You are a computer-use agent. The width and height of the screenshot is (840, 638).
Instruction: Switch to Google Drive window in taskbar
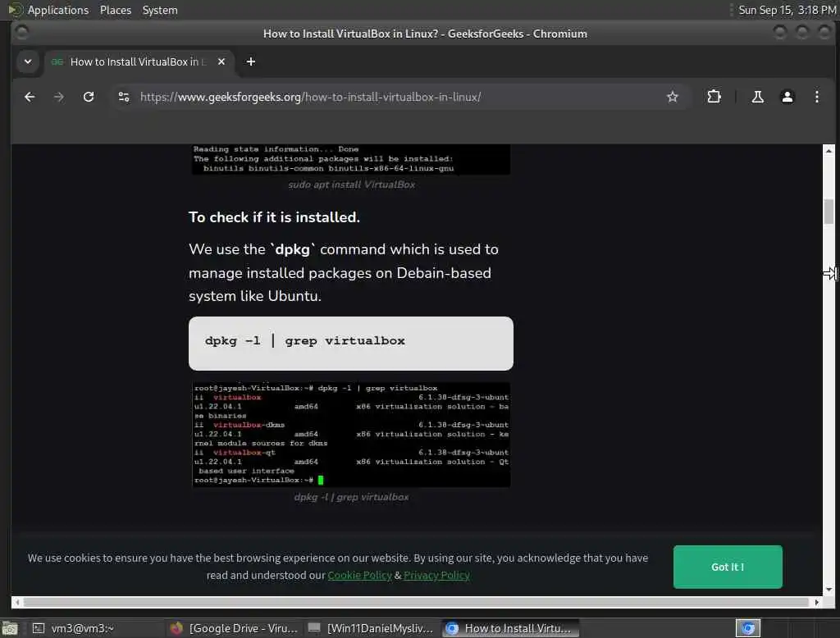pos(234,628)
